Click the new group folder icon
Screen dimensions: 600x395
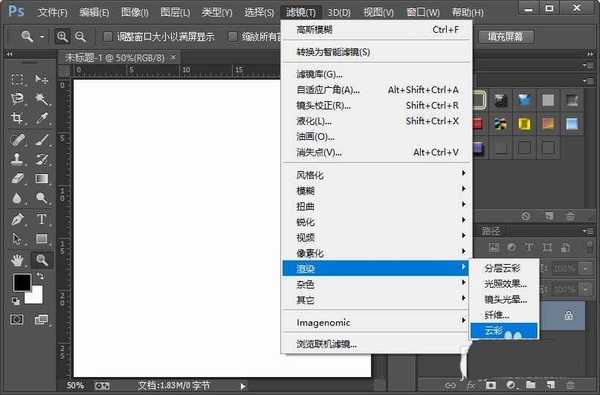(530, 385)
